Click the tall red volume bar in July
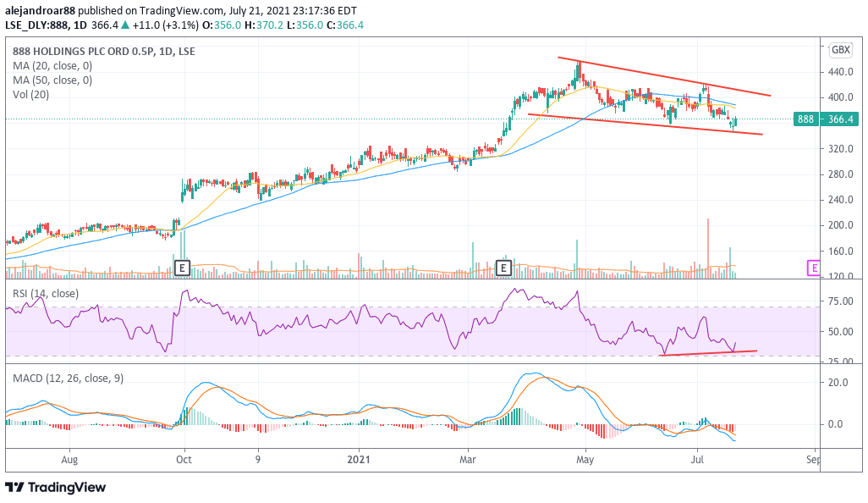 (x=708, y=248)
